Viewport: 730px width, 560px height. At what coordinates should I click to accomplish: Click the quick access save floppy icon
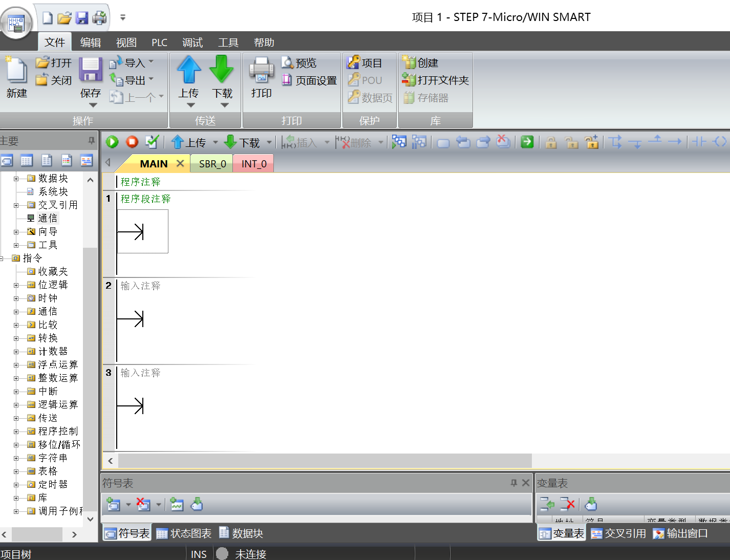click(82, 18)
